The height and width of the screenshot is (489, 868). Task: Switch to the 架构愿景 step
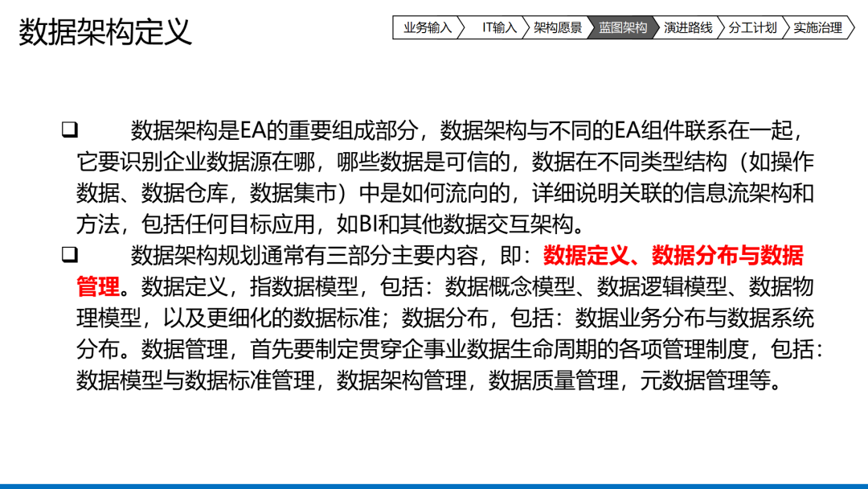pos(558,27)
